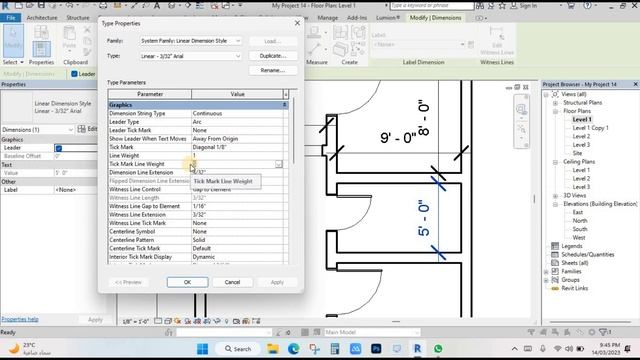Click the Print icon in quick access toolbar
This screenshot has height=360, width=640.
[103, 5]
